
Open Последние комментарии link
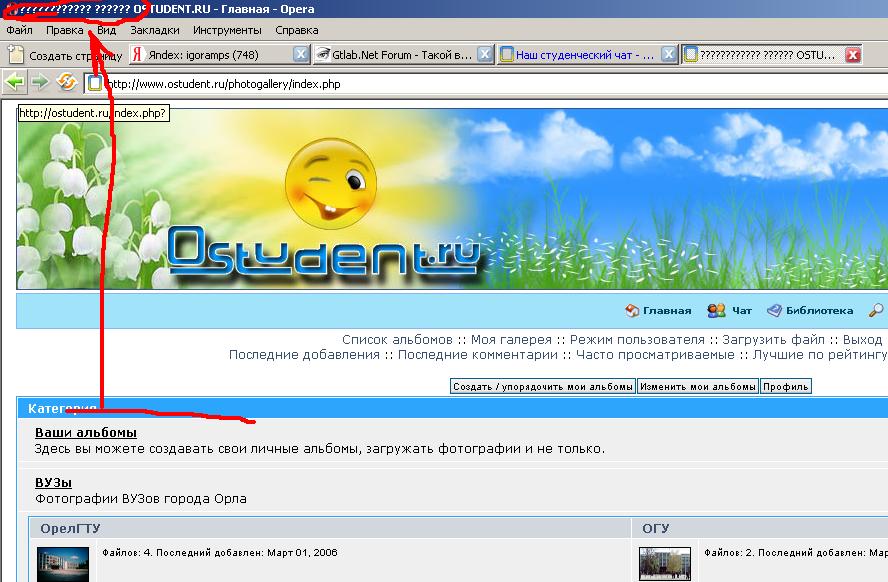point(478,354)
